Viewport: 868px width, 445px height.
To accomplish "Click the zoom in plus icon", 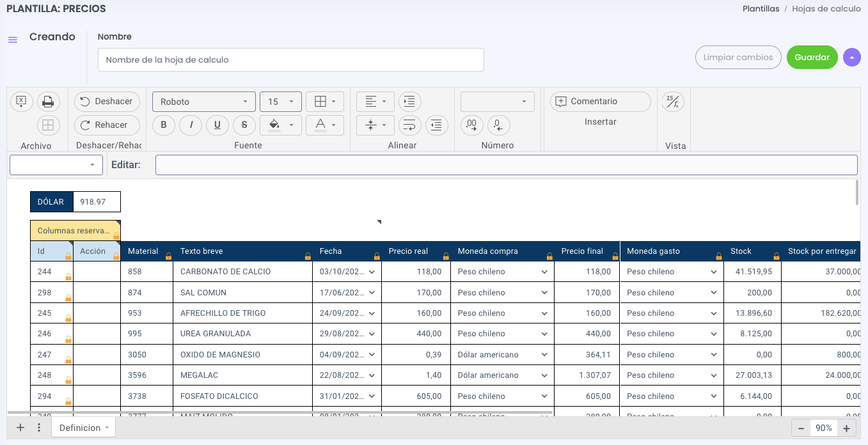I will click(x=846, y=428).
